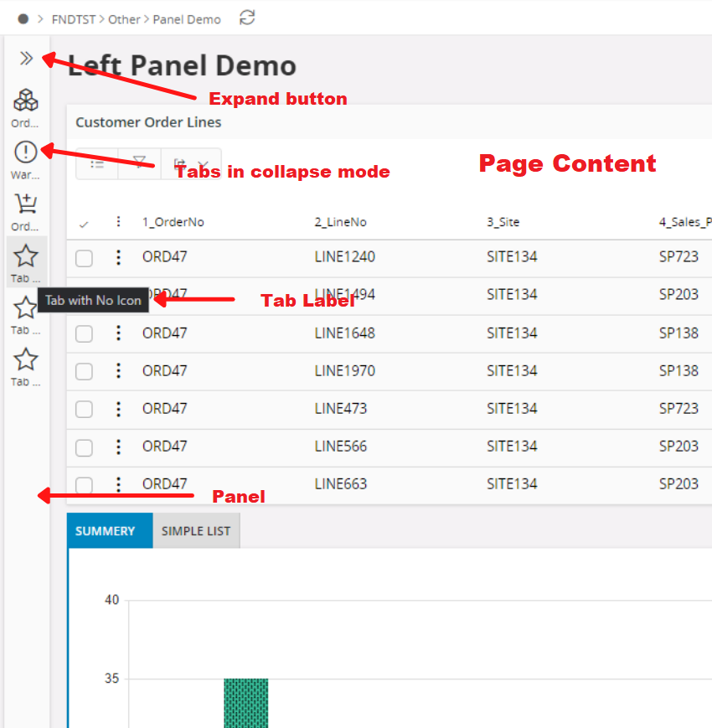Image resolution: width=712 pixels, height=728 pixels.
Task: Switch to the SIMPLE LIST tab
Action: point(196,531)
